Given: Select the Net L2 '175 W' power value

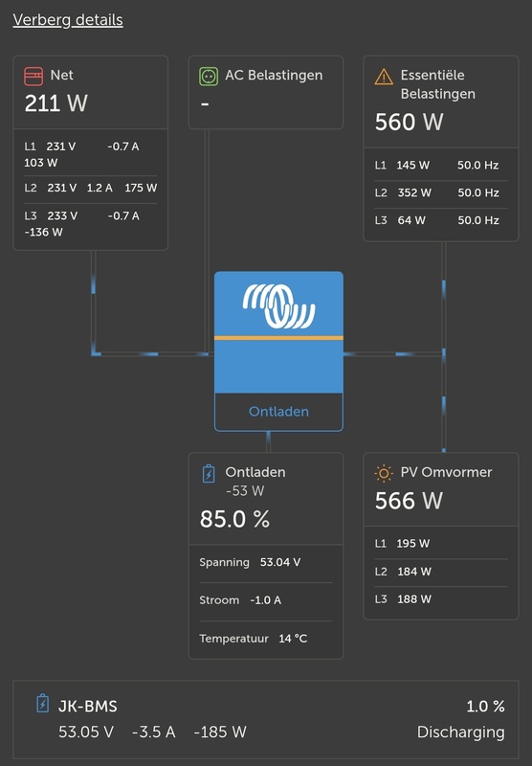Looking at the screenshot, I should 141,188.
